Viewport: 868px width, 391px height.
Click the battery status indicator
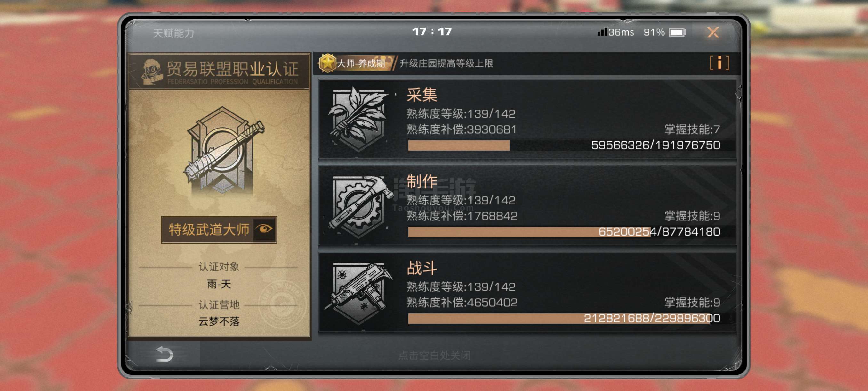(677, 32)
